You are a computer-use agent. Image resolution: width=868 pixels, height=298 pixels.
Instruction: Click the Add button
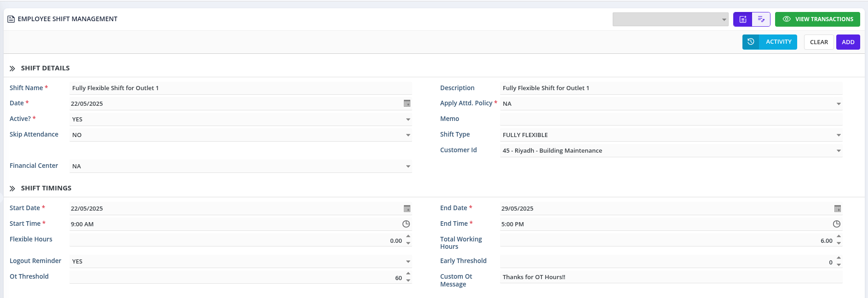tap(848, 42)
